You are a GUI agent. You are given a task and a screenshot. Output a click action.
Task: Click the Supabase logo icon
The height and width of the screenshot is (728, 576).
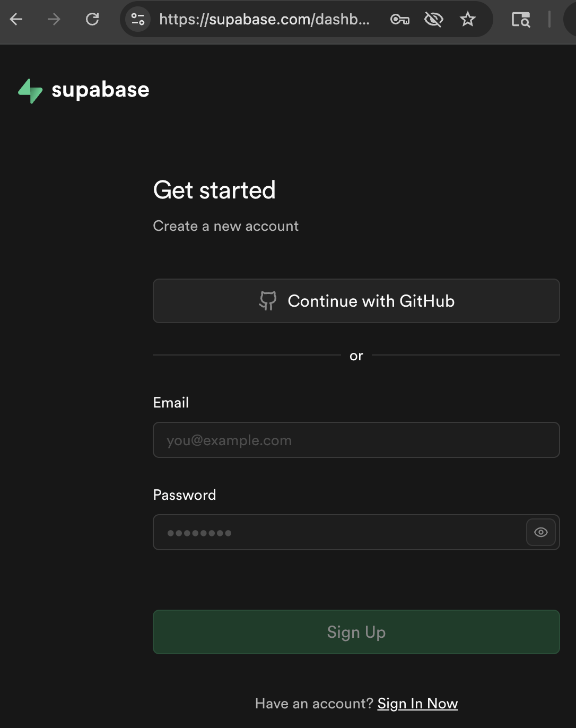(31, 90)
